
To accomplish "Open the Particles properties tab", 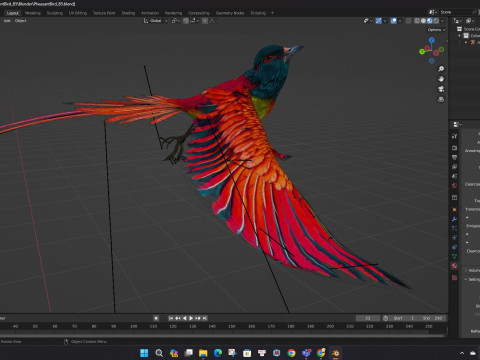I will (454, 228).
